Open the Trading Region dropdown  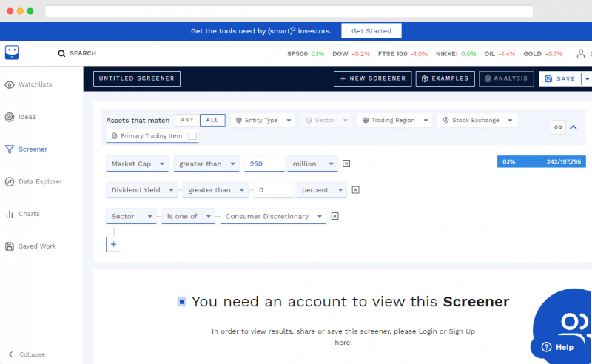point(394,121)
